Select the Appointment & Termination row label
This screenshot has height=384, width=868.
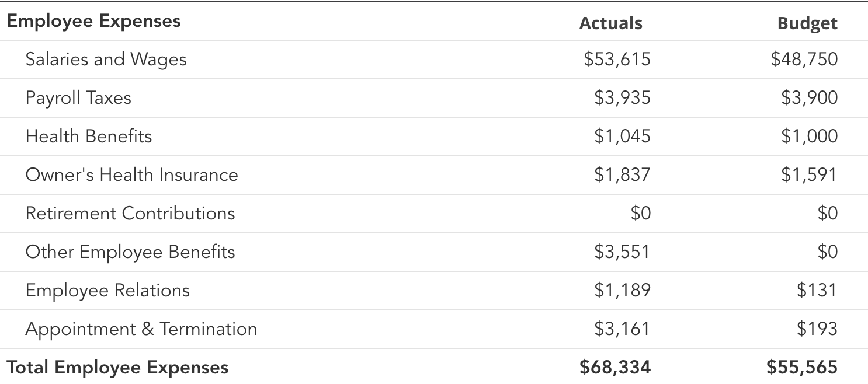[141, 329]
